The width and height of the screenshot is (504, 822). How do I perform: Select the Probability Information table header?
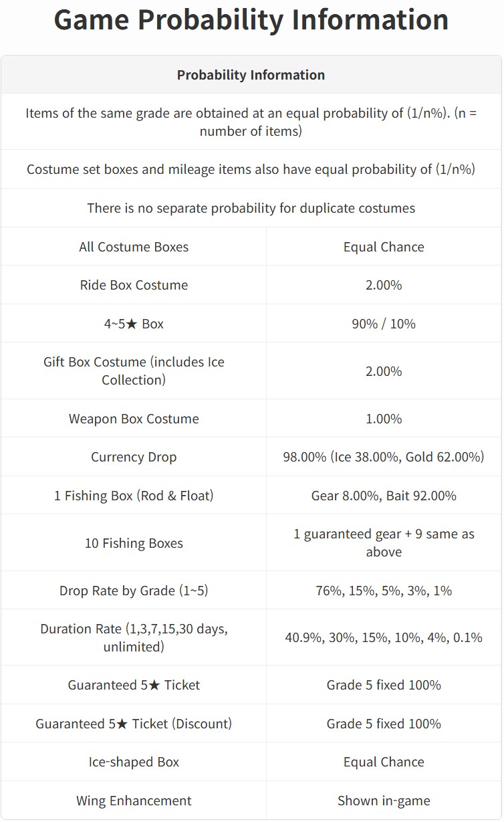click(251, 75)
